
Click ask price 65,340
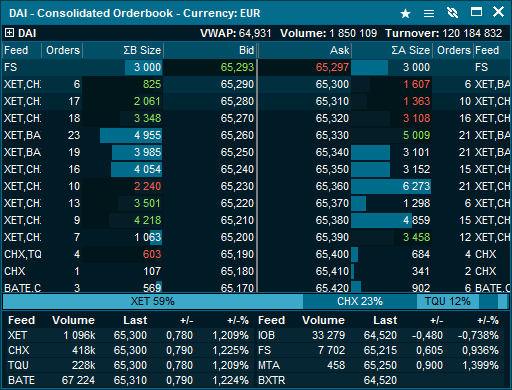(332, 152)
